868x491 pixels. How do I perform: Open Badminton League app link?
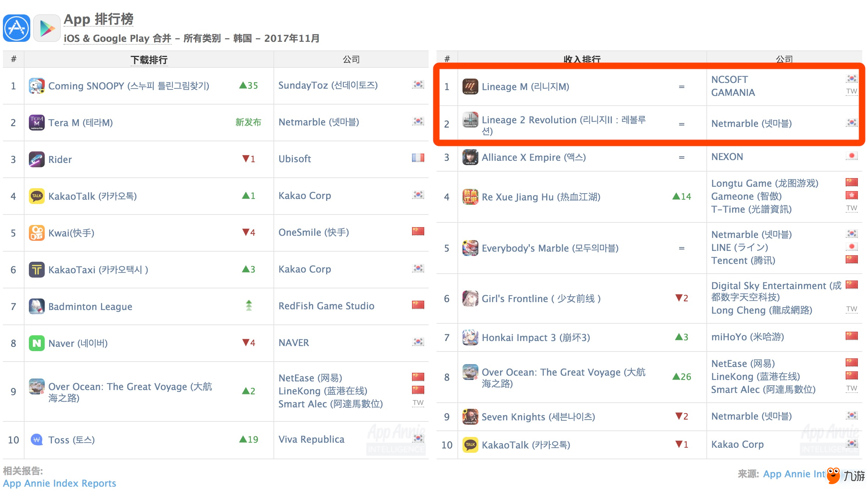[90, 306]
